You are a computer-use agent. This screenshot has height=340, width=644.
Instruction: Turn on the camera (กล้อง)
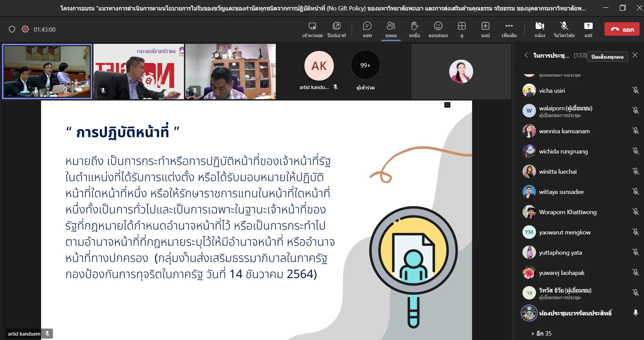click(x=540, y=29)
